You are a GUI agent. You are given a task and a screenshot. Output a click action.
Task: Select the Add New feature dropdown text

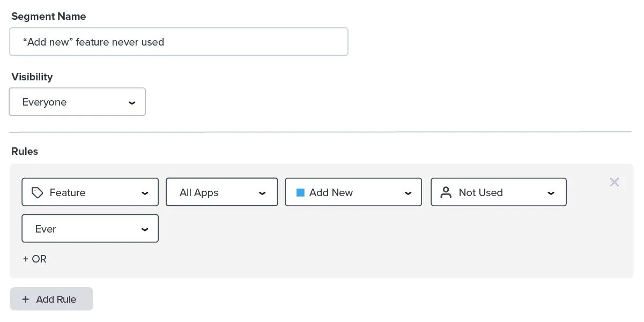331,192
